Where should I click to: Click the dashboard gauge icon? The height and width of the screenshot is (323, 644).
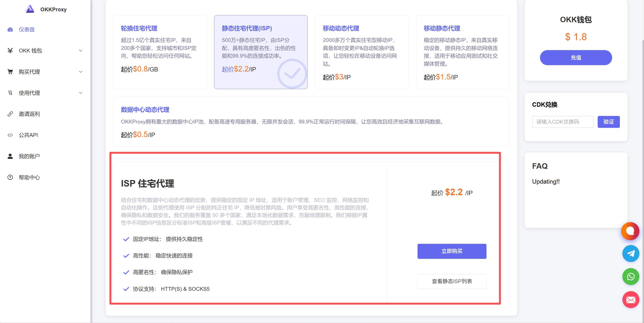pos(10,30)
